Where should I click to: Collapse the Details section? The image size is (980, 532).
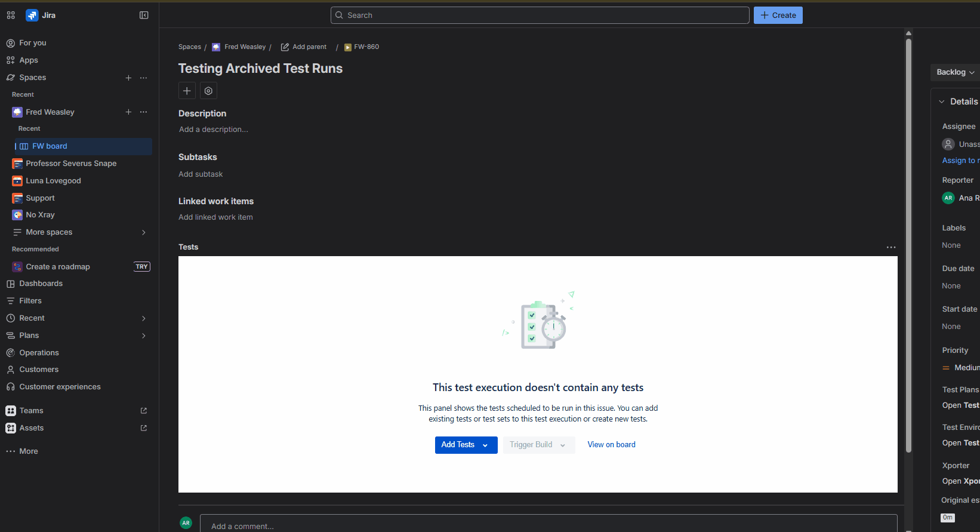(942, 102)
